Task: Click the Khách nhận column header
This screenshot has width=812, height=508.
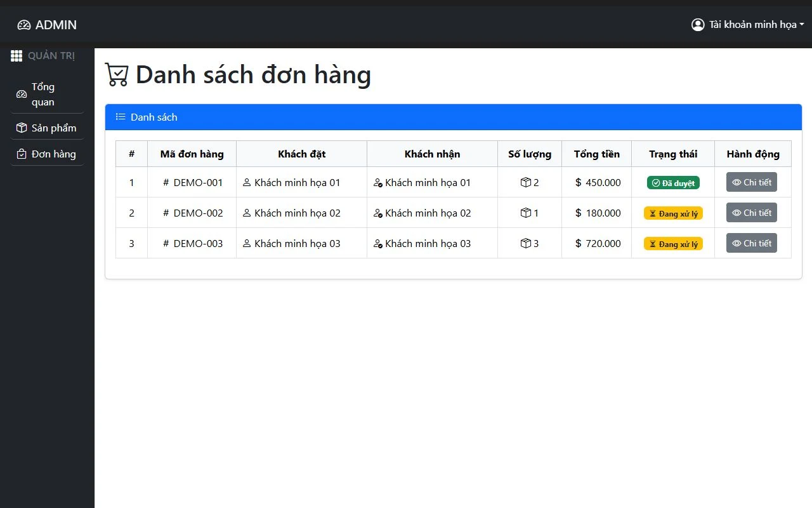Action: 433,154
